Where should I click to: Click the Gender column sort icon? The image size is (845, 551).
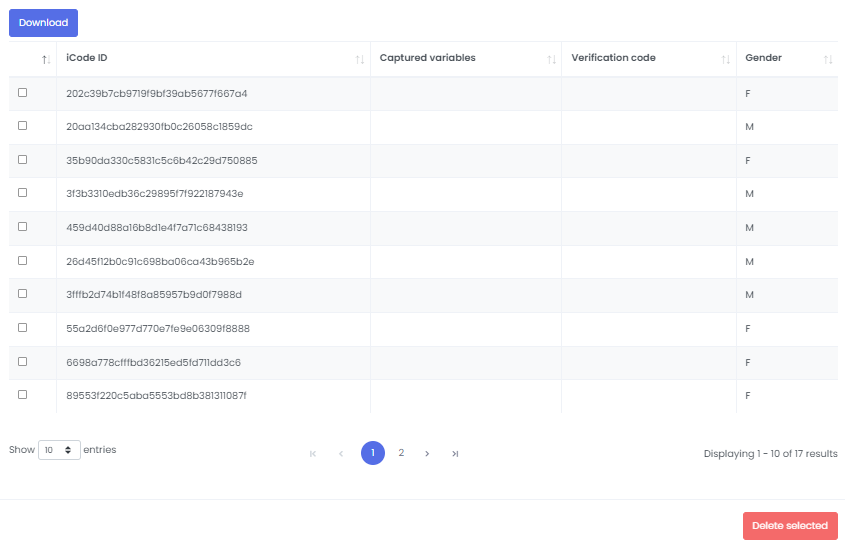point(827,60)
